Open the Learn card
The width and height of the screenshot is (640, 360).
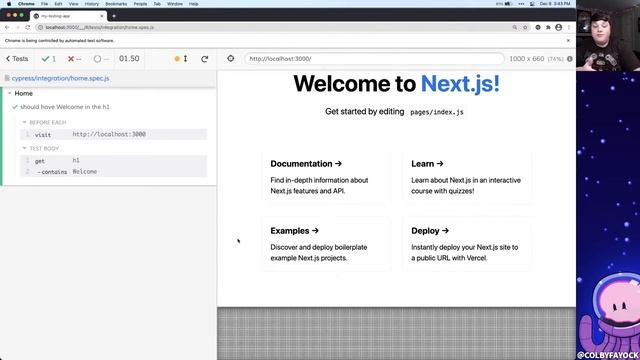[467, 177]
